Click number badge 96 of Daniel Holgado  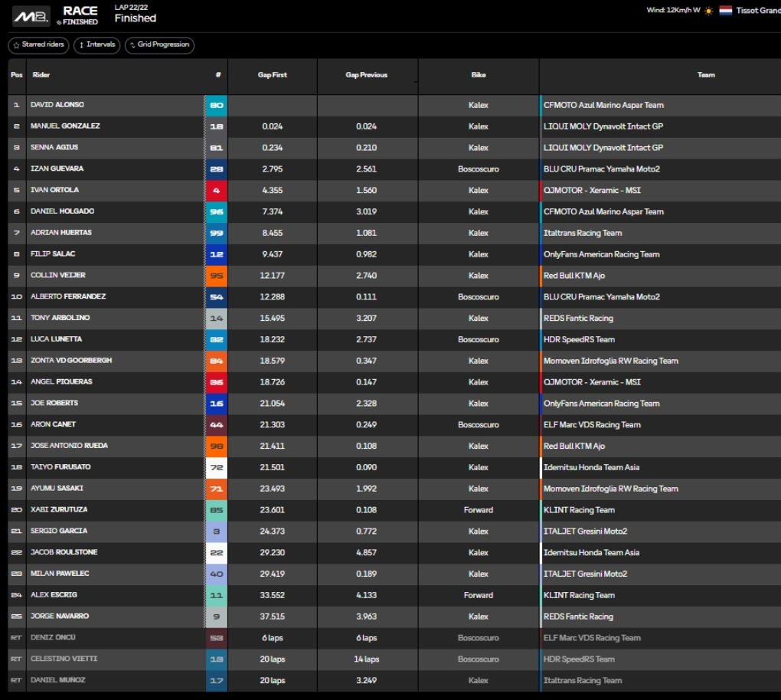click(216, 211)
